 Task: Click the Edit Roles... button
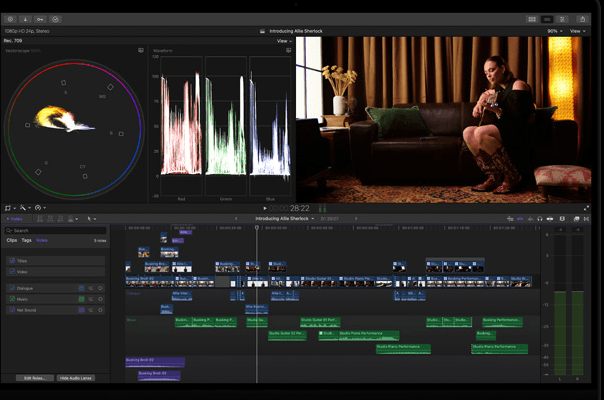coord(35,378)
